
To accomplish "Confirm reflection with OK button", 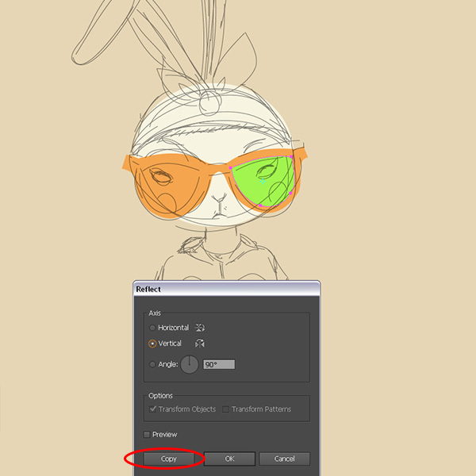I will (x=229, y=459).
